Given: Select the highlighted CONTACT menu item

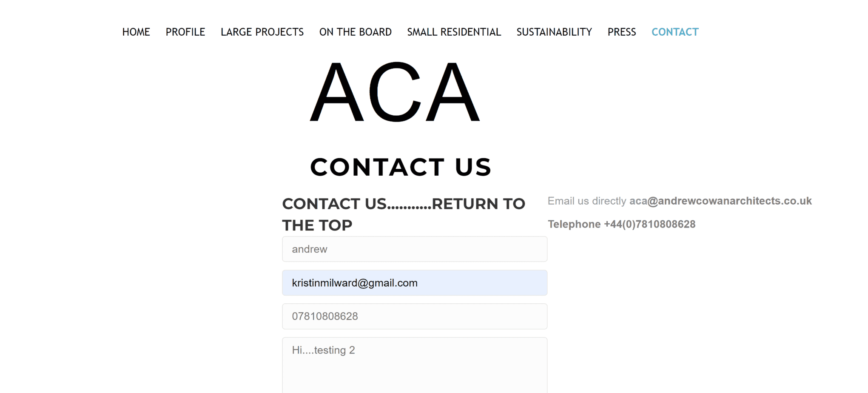Looking at the screenshot, I should [x=675, y=32].
